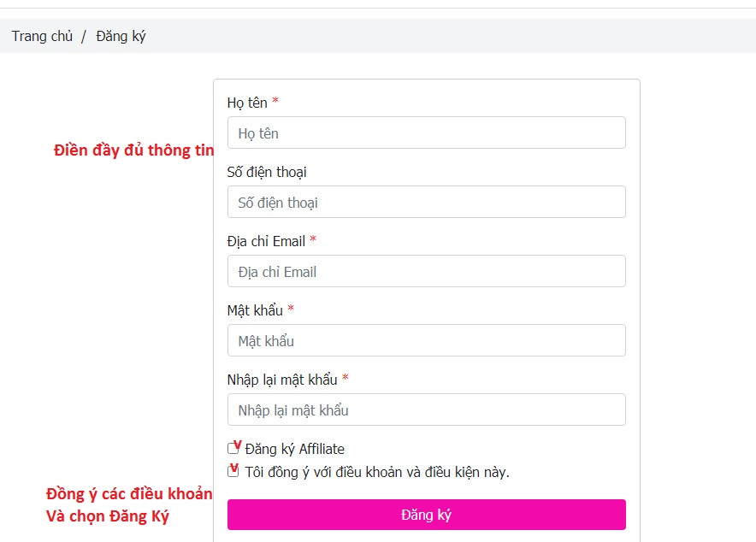756x542 pixels.
Task: Click the Số điện thoại field label
Action: 267,172
